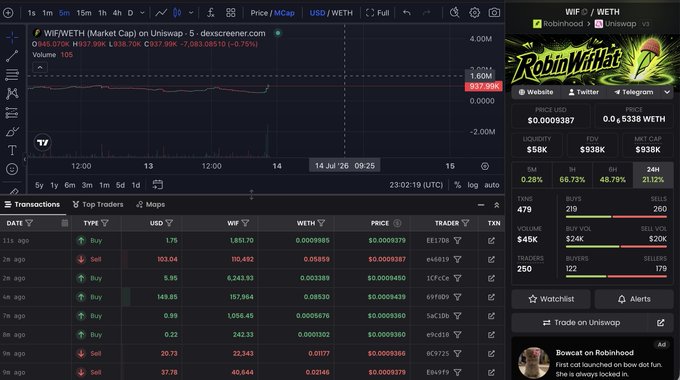
Task: Toggle log scale on price axis
Action: [473, 185]
